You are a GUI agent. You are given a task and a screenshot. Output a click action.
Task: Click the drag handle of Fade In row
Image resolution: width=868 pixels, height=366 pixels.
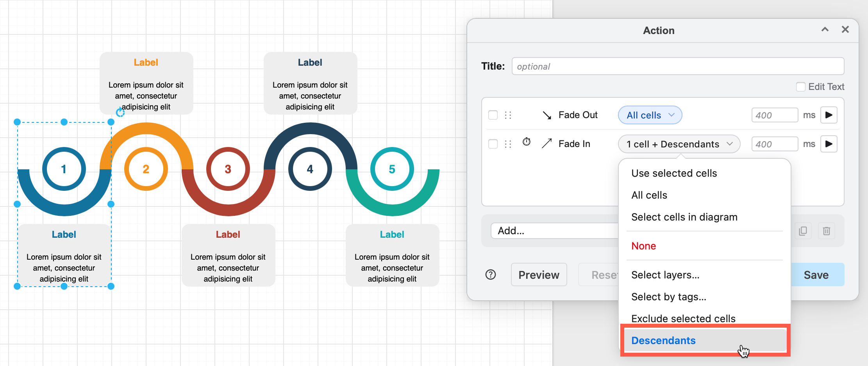click(508, 144)
